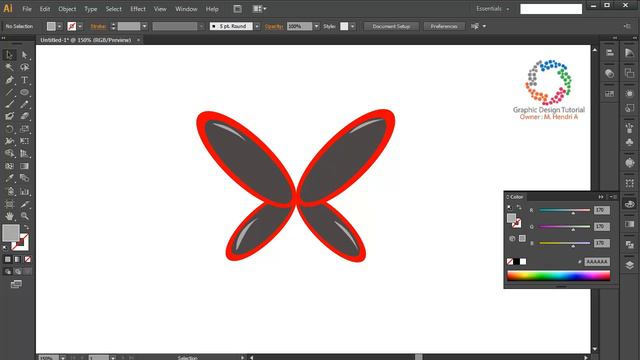Open the Layers panel icon in dock

coord(629,265)
